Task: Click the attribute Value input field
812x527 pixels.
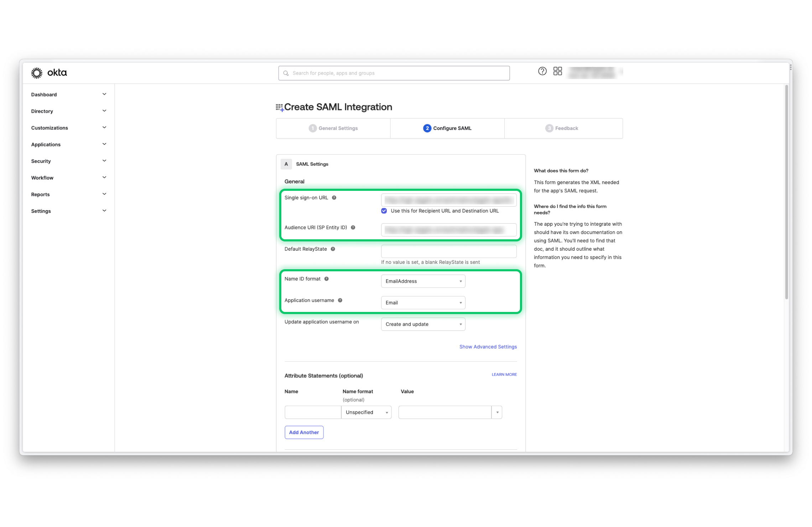Action: pos(445,412)
